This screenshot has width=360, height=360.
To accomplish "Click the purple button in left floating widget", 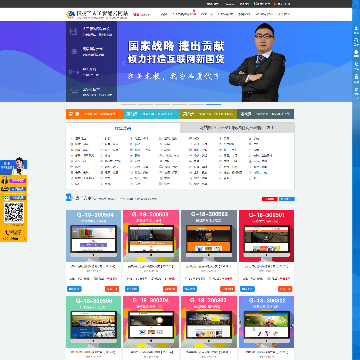I will tap(17, 181).
